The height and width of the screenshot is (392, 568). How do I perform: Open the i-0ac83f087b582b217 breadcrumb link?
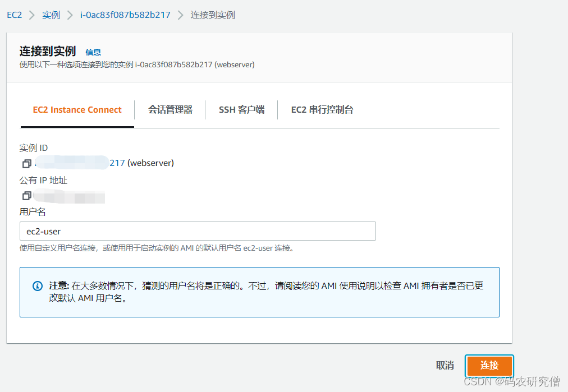tap(125, 15)
